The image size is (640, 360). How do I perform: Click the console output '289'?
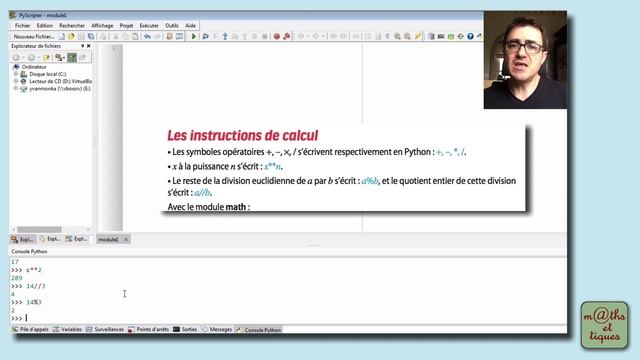tap(17, 278)
